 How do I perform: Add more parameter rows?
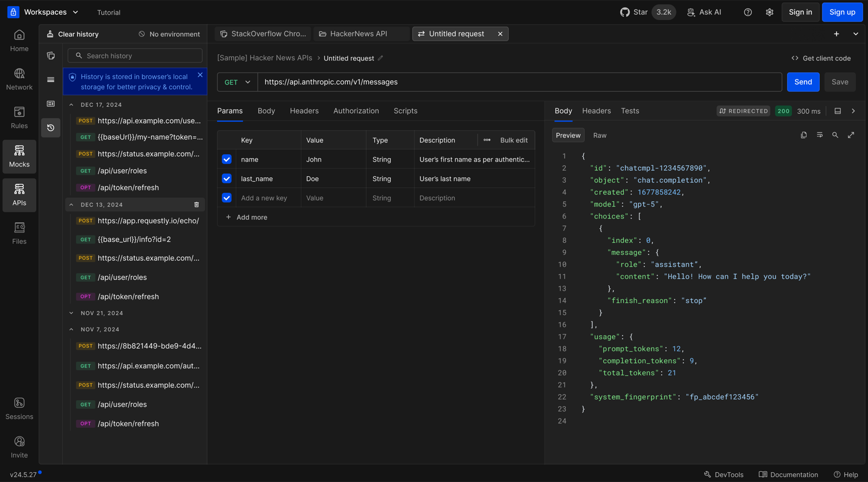pyautogui.click(x=246, y=217)
